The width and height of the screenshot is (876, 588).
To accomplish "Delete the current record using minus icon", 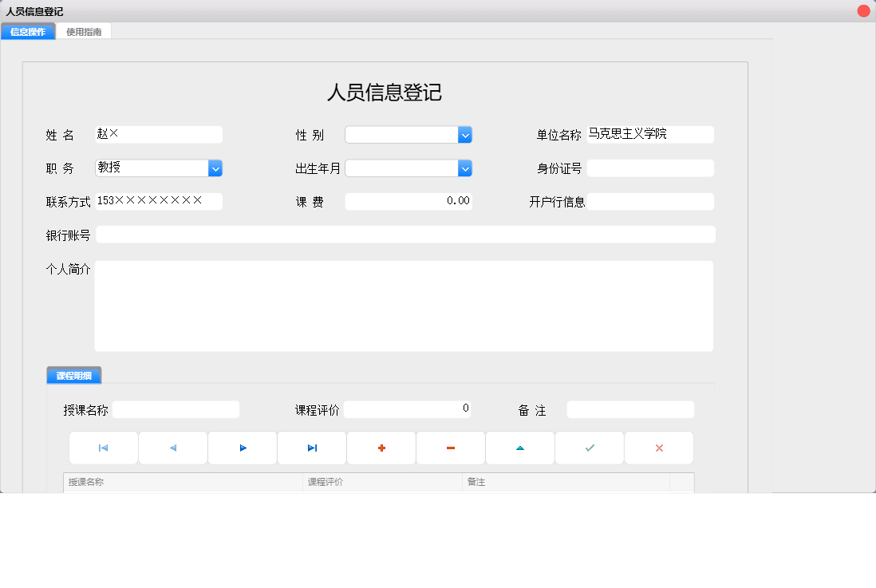I will coord(450,448).
